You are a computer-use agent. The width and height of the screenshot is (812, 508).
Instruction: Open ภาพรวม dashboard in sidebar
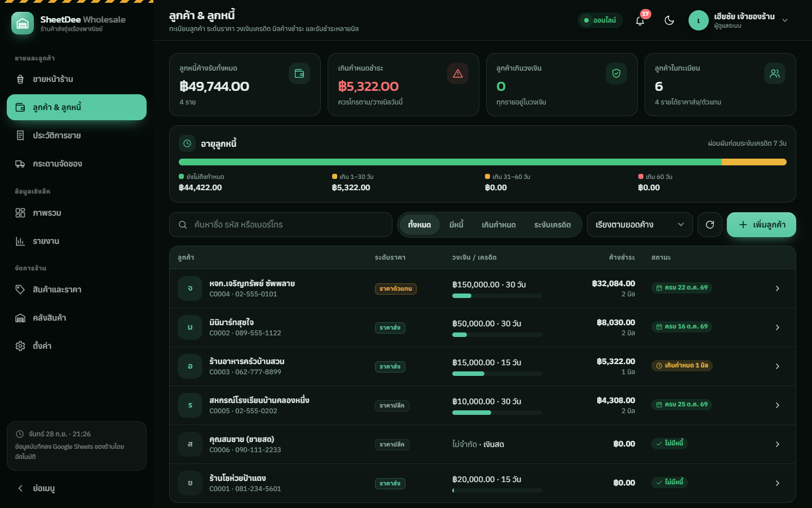(x=77, y=213)
